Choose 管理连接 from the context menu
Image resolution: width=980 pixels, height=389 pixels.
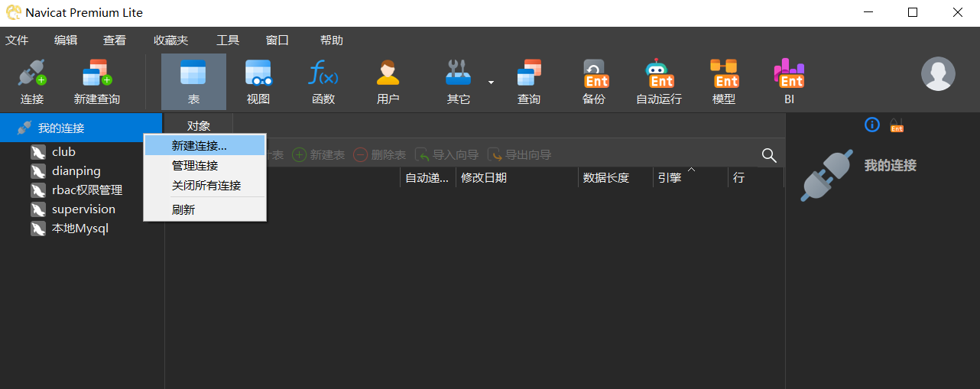[205, 166]
